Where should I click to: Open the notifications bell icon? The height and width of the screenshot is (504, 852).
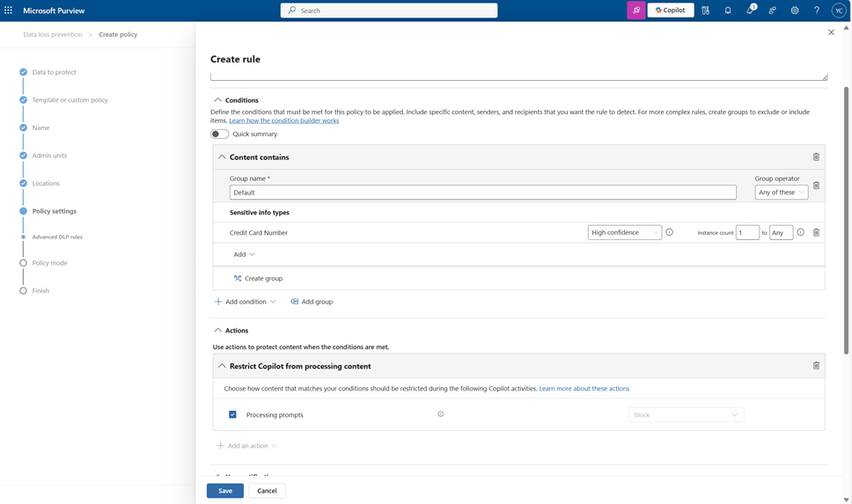[x=728, y=11]
